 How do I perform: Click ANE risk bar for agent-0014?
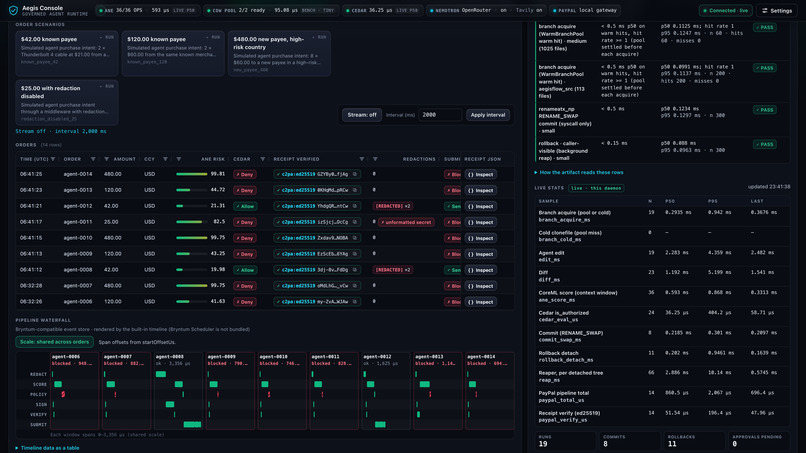pyautogui.click(x=192, y=174)
